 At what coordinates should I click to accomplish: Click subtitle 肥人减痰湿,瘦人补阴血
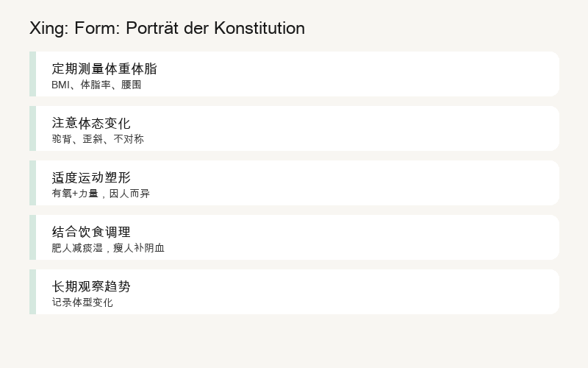pos(108,248)
